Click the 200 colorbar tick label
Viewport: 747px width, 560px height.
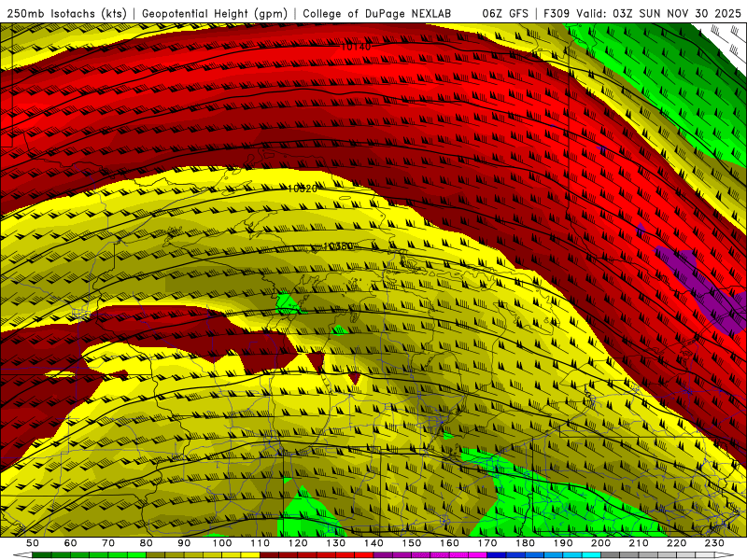(600, 543)
